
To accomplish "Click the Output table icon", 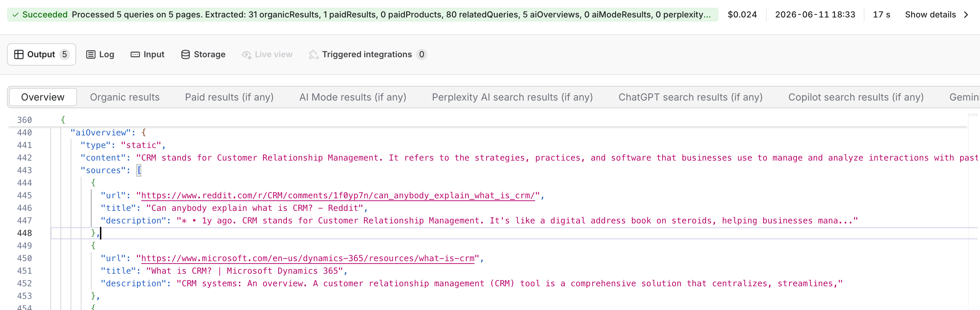I will (19, 54).
